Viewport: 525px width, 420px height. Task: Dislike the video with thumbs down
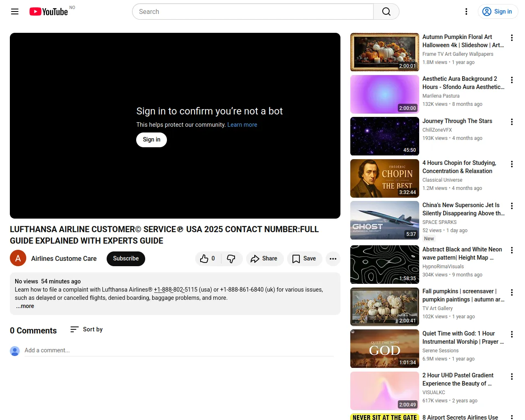[231, 259]
